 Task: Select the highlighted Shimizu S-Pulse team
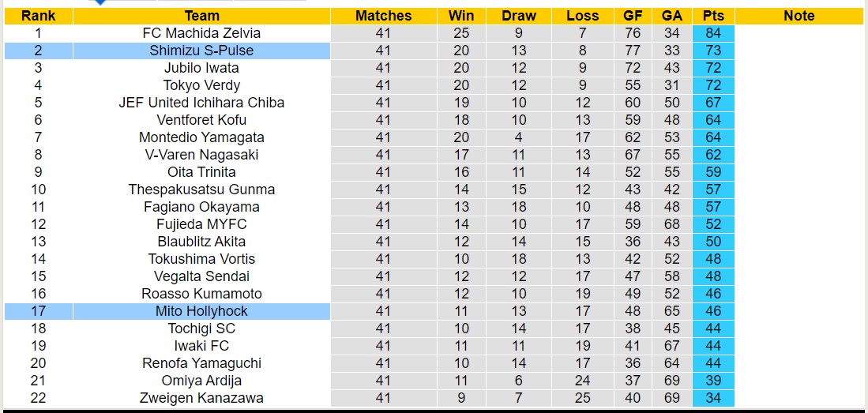point(201,51)
